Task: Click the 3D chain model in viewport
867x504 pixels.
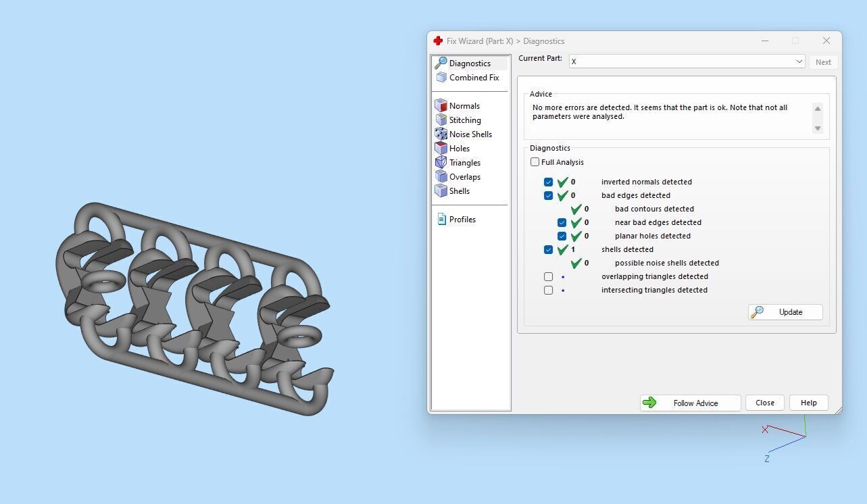Action: point(195,307)
